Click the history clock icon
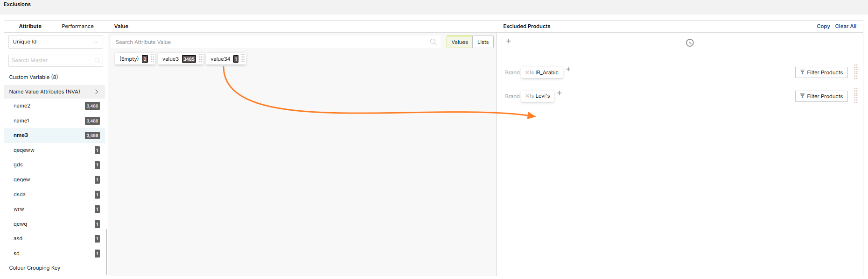 pos(690,43)
